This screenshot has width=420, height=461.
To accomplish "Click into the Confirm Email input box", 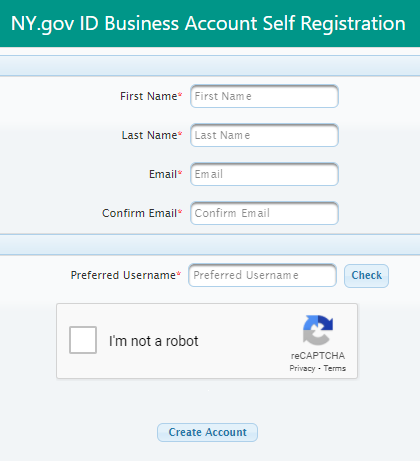I will (264, 213).
